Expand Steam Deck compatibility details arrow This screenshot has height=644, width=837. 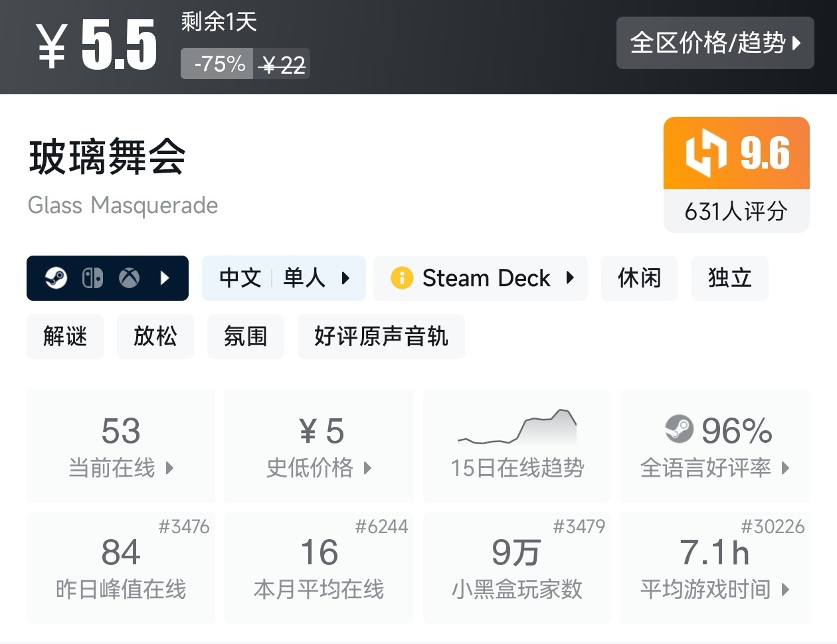[x=570, y=278]
